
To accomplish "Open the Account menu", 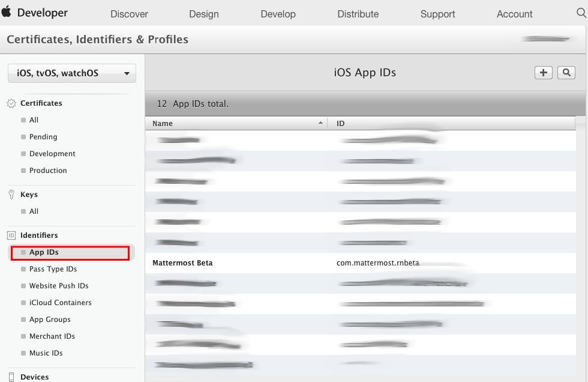I will tap(514, 14).
